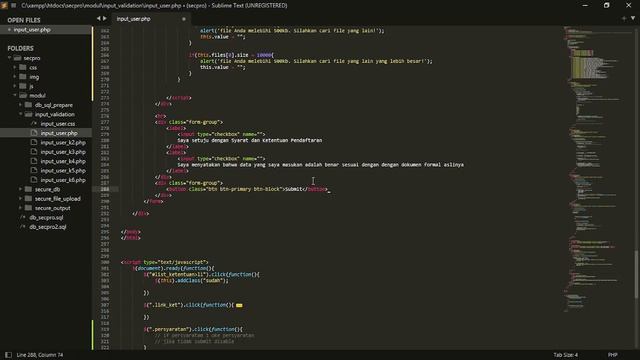Expand the secure_db folder
The width and height of the screenshot is (640, 360).
[x=20, y=189]
